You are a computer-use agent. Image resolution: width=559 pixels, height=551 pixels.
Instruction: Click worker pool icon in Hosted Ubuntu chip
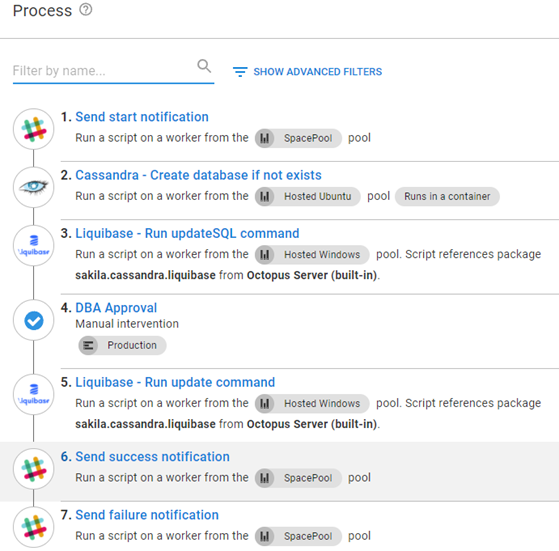[x=265, y=196]
